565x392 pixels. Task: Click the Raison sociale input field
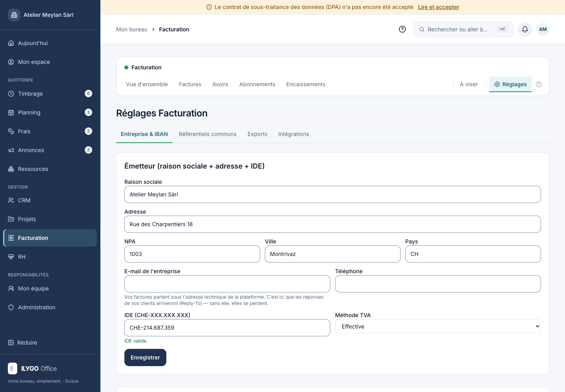333,194
